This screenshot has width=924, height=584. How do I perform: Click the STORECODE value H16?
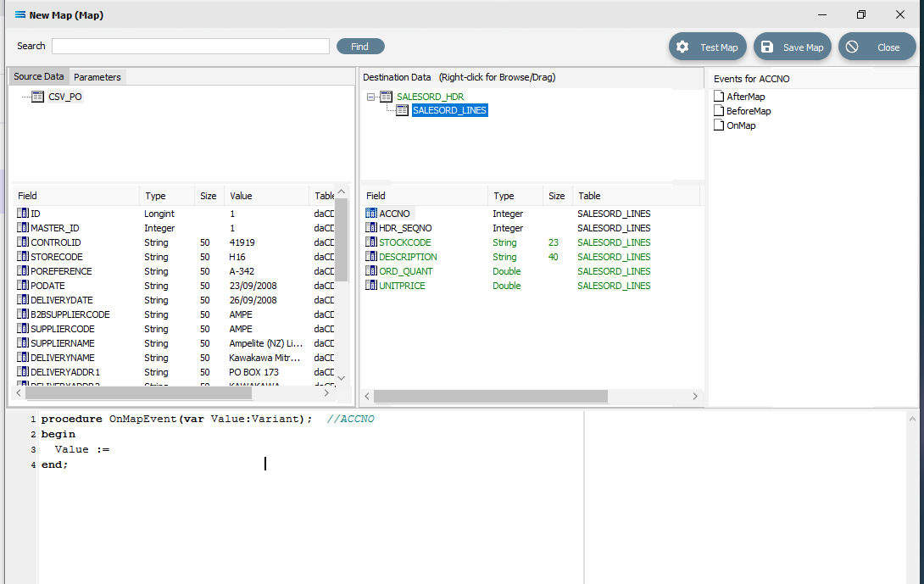(x=237, y=257)
